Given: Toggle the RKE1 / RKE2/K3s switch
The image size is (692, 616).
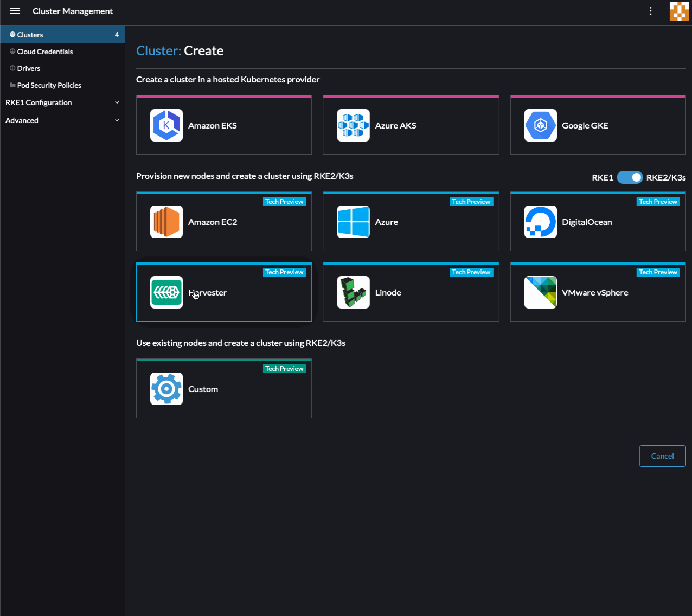Looking at the screenshot, I should 630,177.
